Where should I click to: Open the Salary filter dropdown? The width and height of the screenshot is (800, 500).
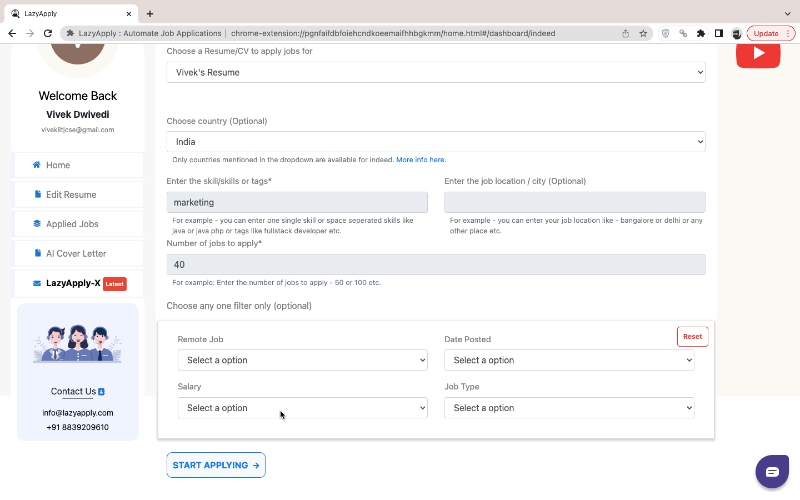tap(303, 408)
